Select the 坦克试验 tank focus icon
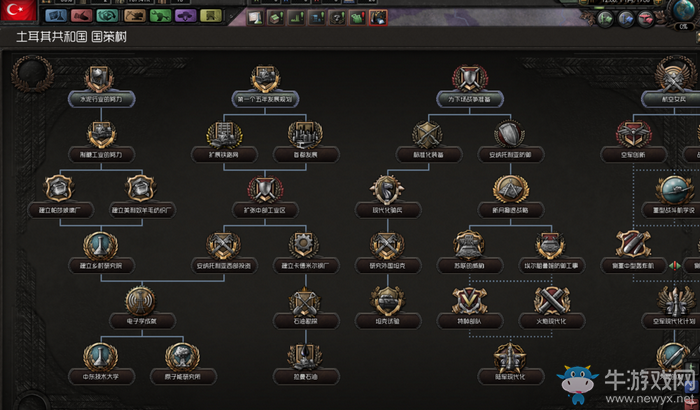The height and width of the screenshot is (410, 700). coord(388,301)
